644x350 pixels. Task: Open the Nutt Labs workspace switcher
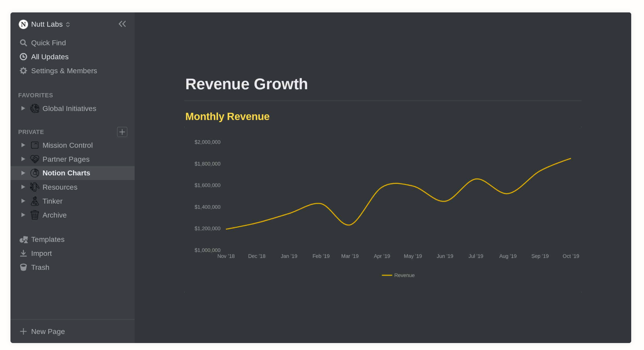(68, 24)
